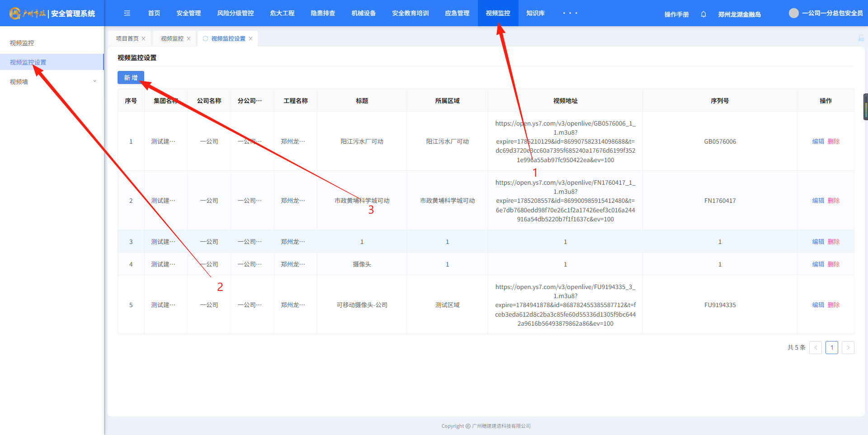Click the refresh icon on 视频监控设置 tab

point(205,39)
